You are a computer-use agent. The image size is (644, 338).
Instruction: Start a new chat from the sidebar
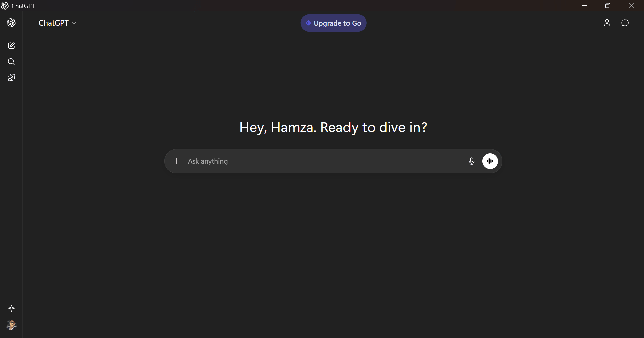(x=11, y=46)
